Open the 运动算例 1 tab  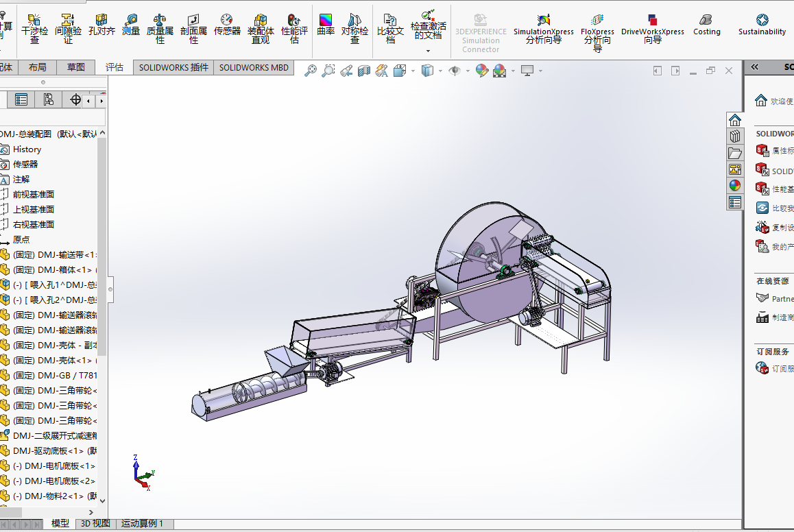pos(144,523)
